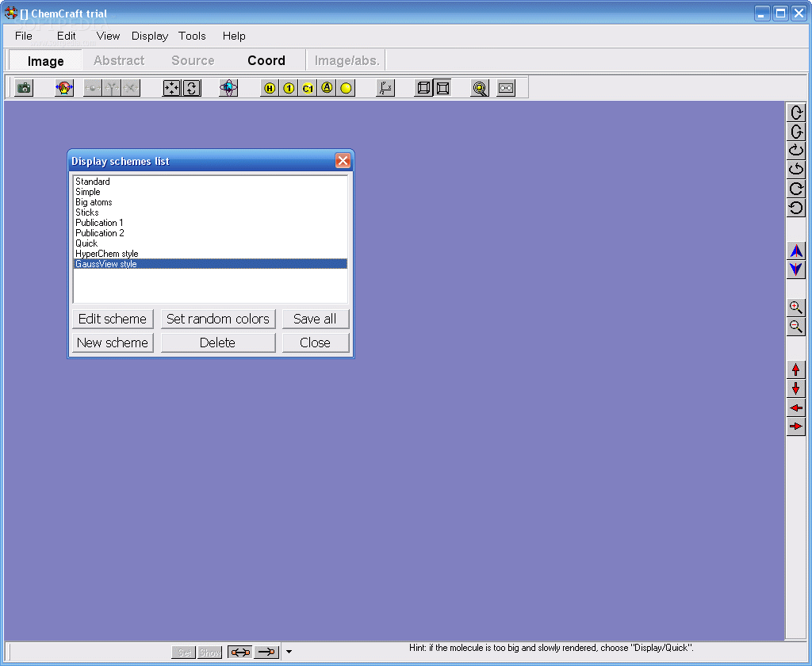Select the Big atoms scheme
This screenshot has height=666, width=812.
(x=210, y=202)
